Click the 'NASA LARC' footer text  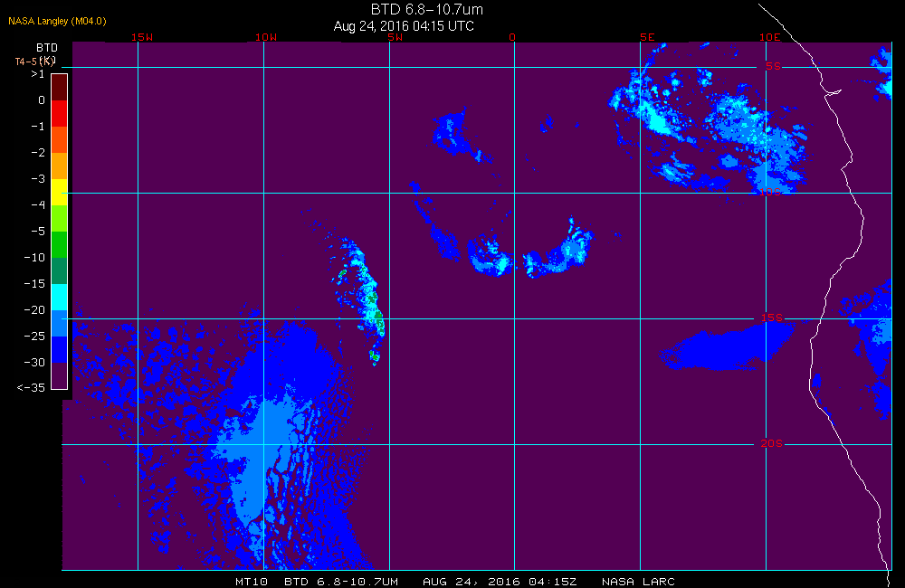click(x=638, y=582)
